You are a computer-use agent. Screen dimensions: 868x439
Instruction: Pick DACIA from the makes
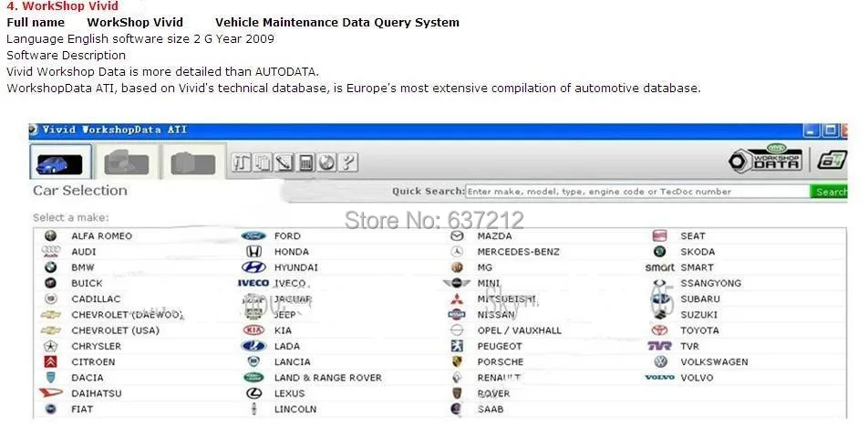(88, 378)
